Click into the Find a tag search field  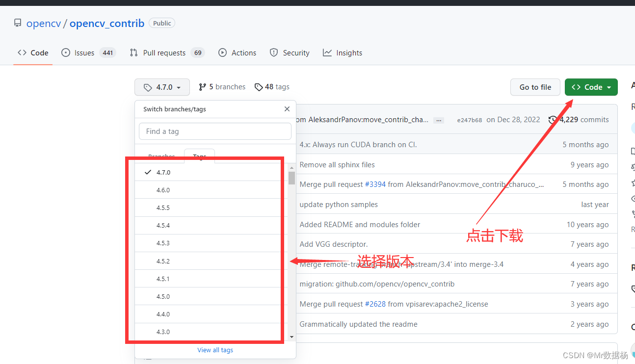point(215,131)
